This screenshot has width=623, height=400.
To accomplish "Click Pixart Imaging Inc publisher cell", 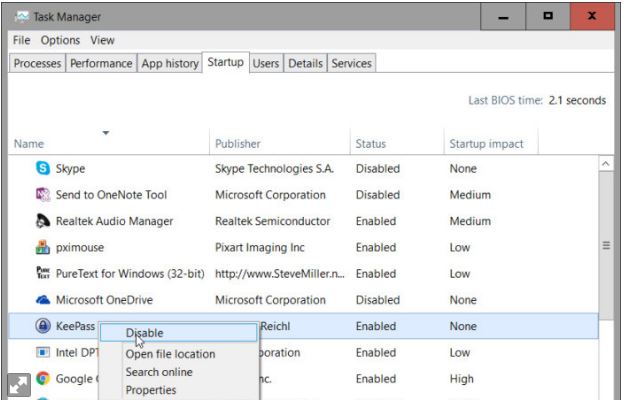I will [259, 247].
